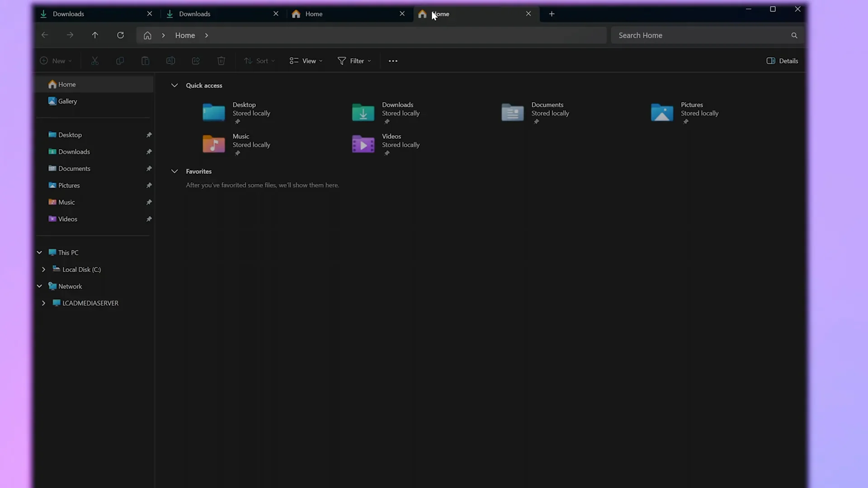Toggle the Details pane
The width and height of the screenshot is (868, 488).
(x=782, y=61)
